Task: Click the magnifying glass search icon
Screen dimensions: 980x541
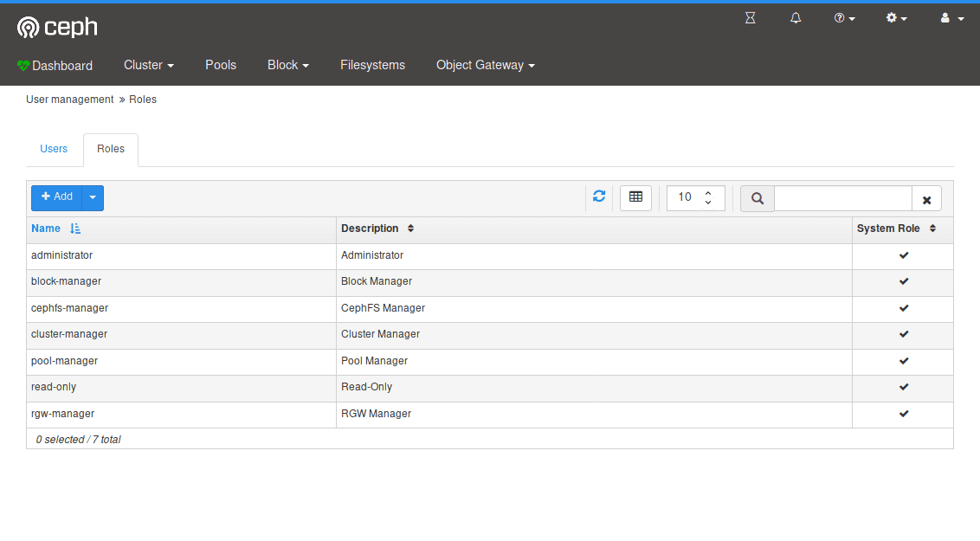Action: [x=758, y=198]
